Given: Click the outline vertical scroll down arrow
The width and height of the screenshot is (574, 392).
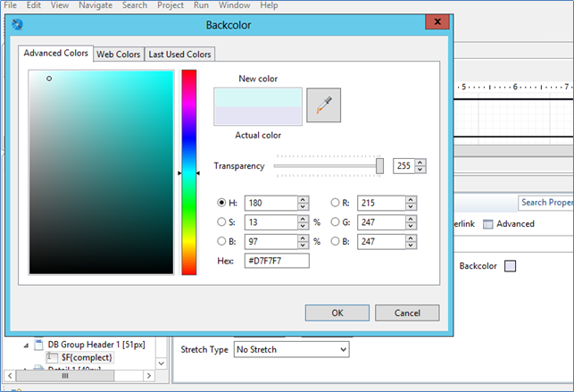Looking at the screenshot, I should click(161, 363).
